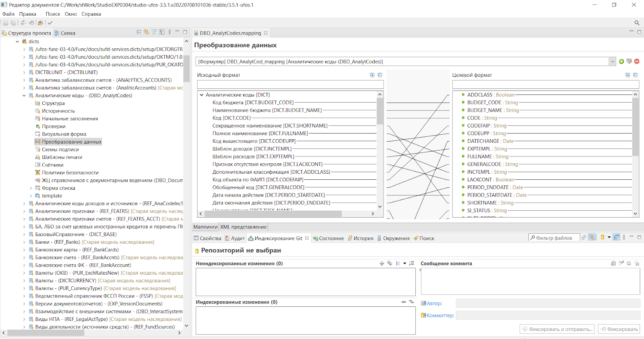Open the Файл menu
The height and width of the screenshot is (339, 644).
coord(8,14)
